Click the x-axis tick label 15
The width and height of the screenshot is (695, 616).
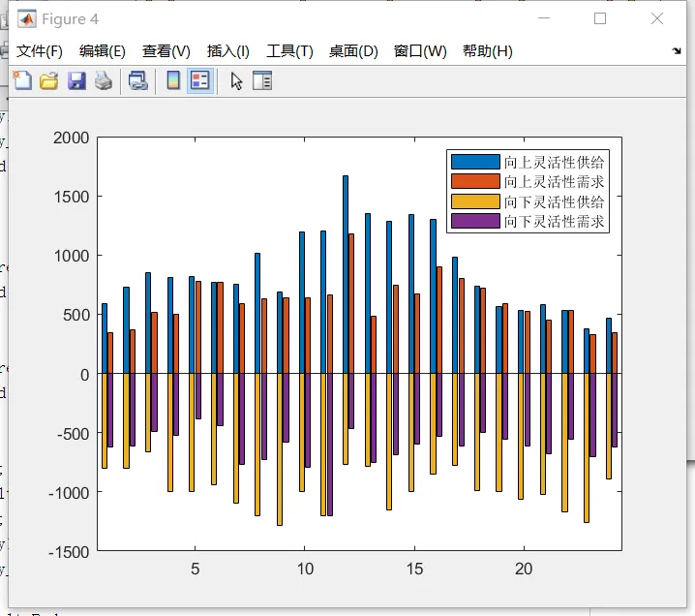click(414, 569)
